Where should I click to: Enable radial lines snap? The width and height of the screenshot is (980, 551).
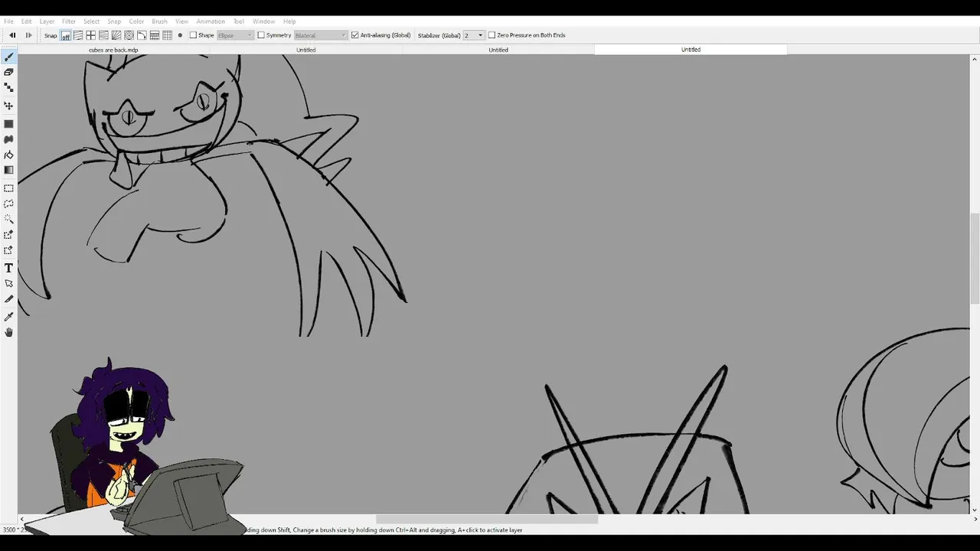tap(116, 35)
